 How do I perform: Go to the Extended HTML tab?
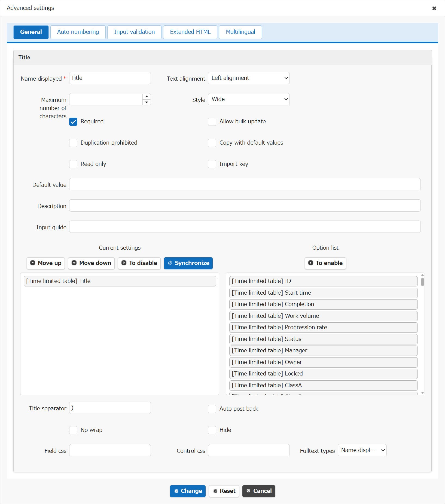(190, 32)
